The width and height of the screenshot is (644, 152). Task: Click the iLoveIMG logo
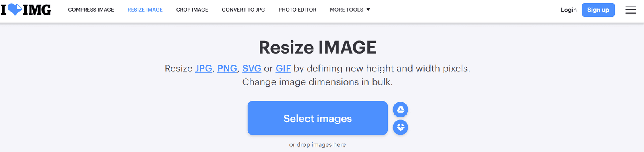[26, 10]
